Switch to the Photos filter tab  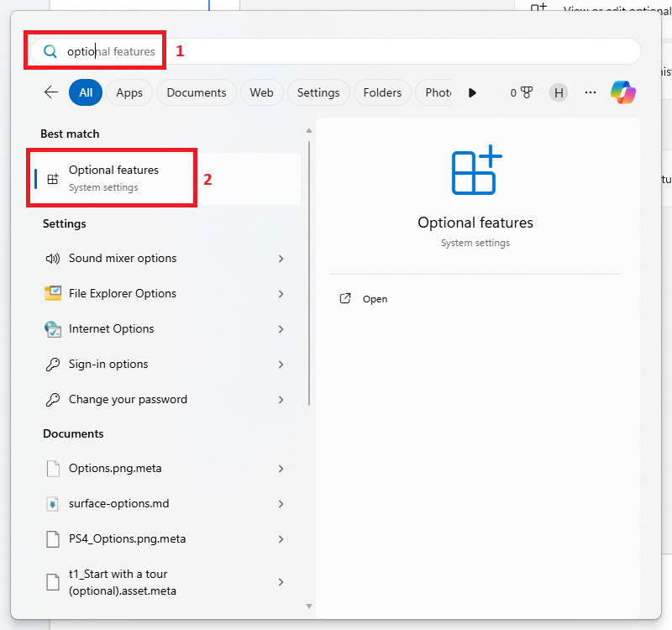pyautogui.click(x=433, y=92)
